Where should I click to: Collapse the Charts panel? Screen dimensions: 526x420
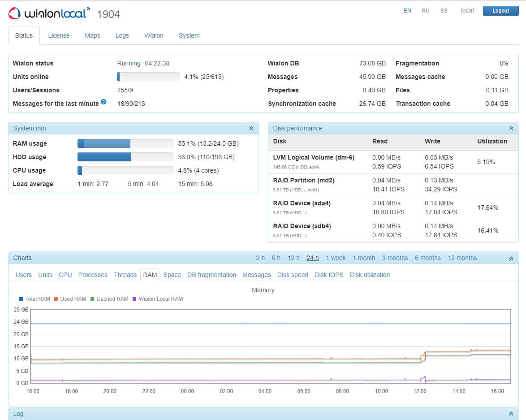511,258
